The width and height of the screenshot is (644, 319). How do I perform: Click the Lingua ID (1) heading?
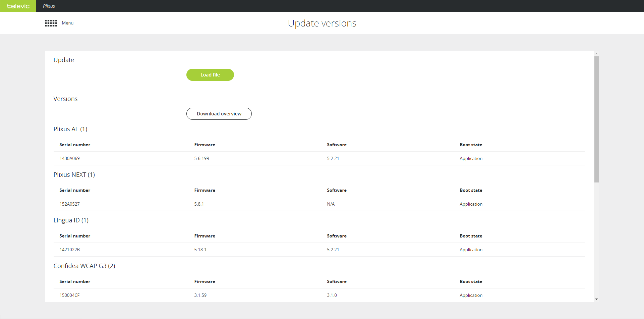(71, 220)
